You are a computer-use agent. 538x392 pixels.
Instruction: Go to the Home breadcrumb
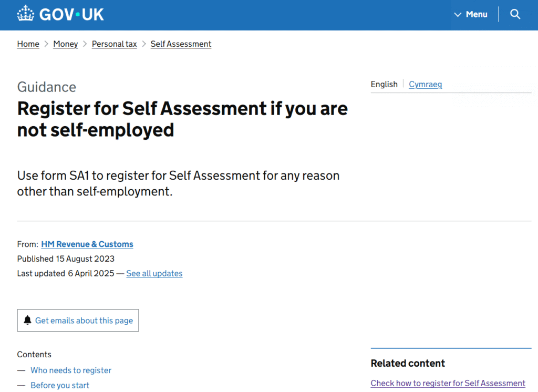coord(28,44)
